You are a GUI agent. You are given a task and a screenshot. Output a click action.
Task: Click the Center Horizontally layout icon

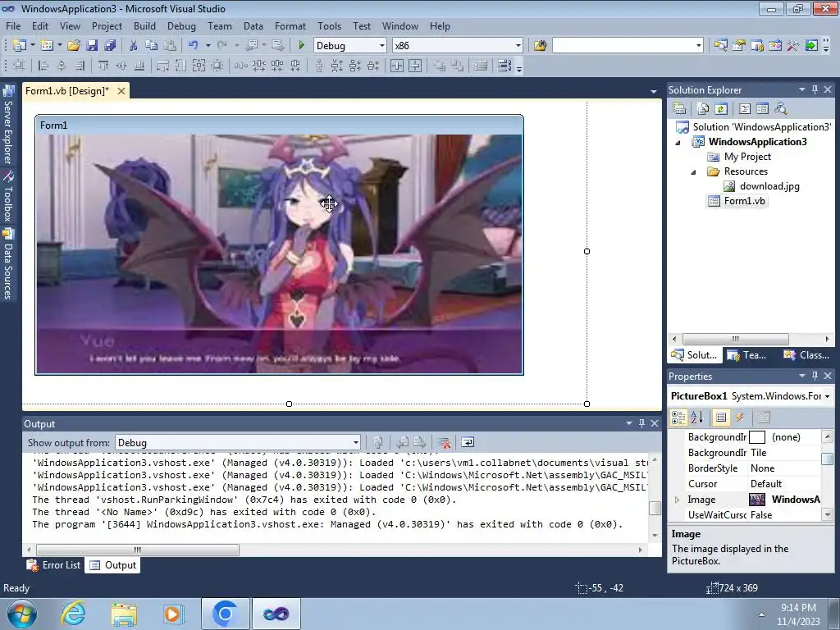tap(397, 66)
